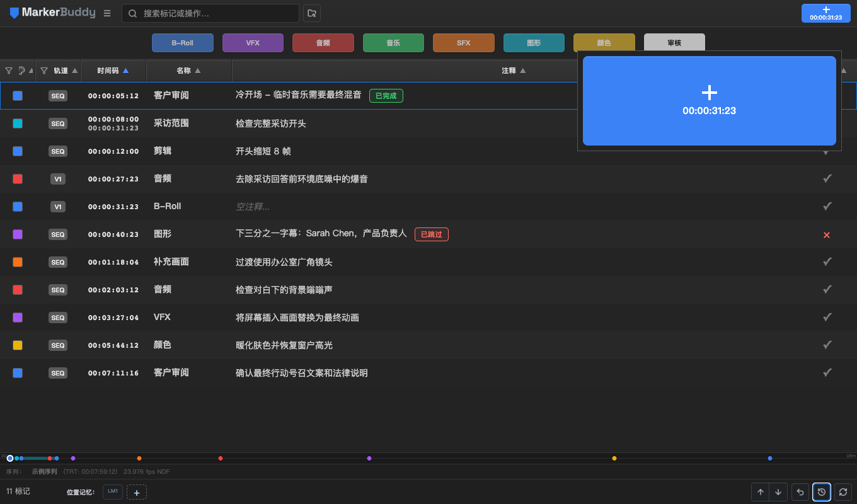The width and height of the screenshot is (857, 504).
Task: Click the sequence name 示例序列
Action: (45, 472)
